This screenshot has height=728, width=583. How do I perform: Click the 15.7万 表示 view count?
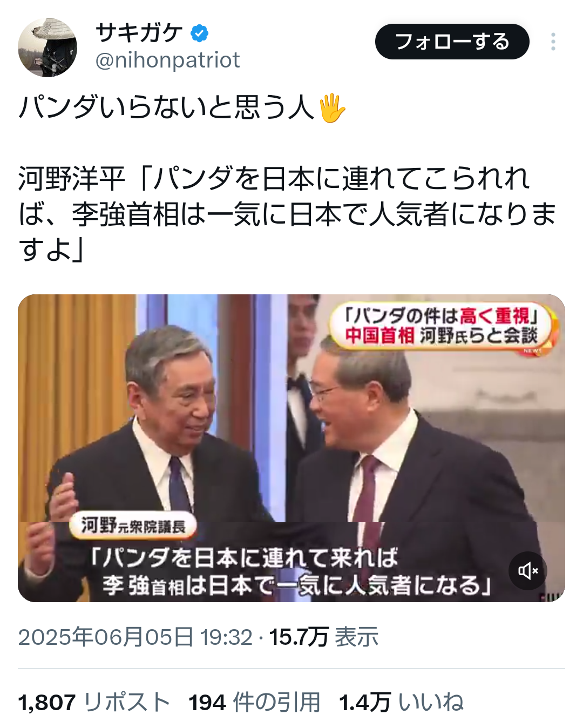[324, 637]
